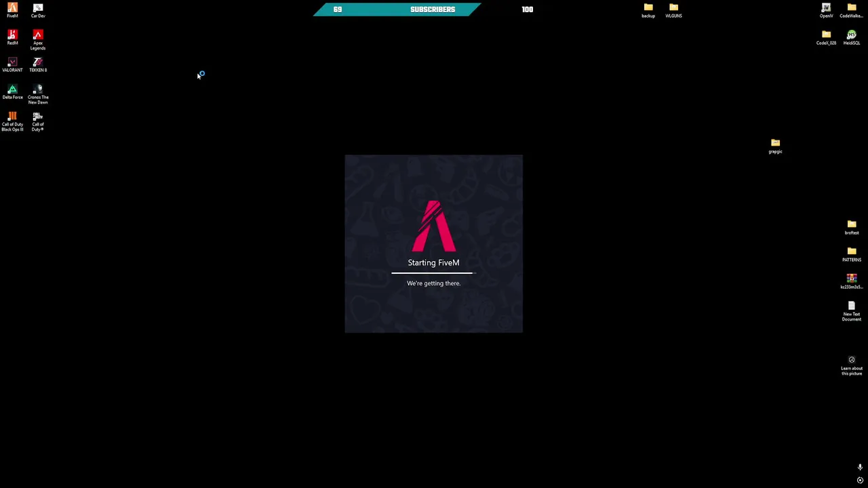
Task: Select the TEKKEN 8 desktop icon
Action: [38, 64]
